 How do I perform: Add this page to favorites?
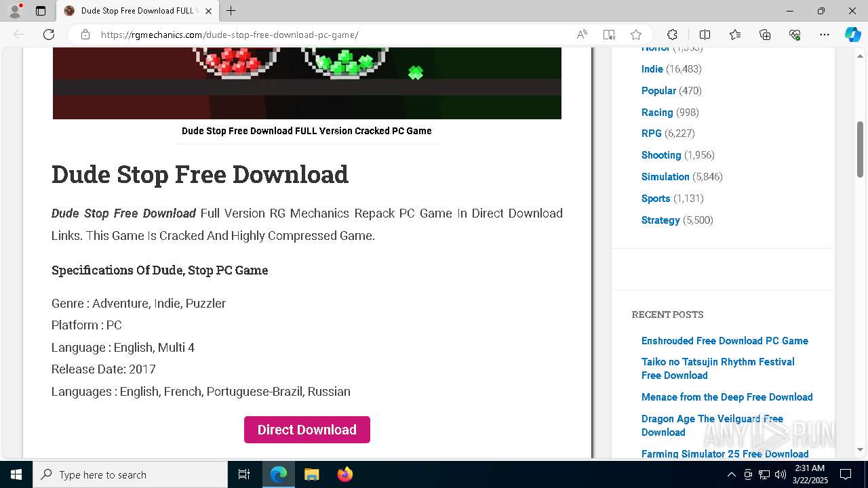[x=636, y=35]
